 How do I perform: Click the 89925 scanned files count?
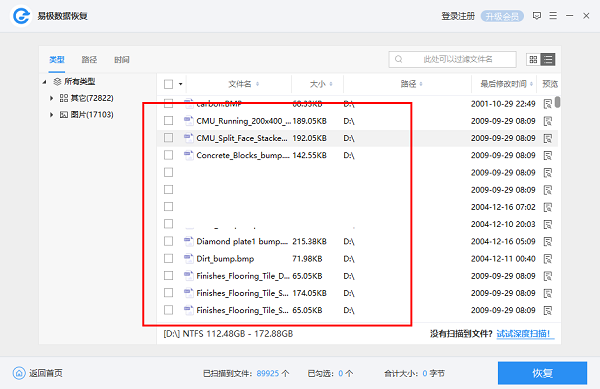click(267, 373)
